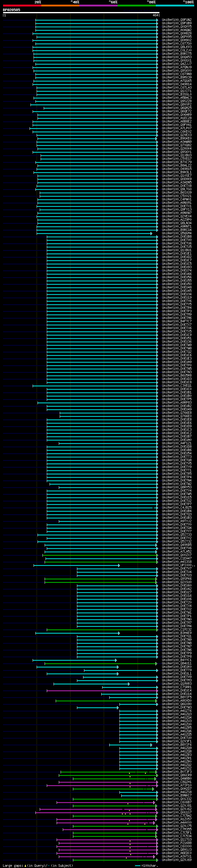
Task: Open hit UniRef100_O49814
Action: click(177, 84)
